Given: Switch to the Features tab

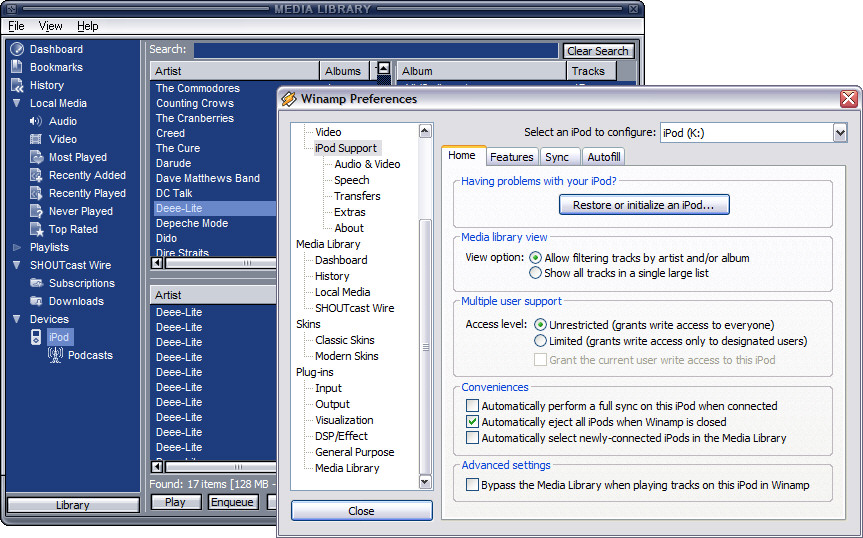Looking at the screenshot, I should [512, 157].
